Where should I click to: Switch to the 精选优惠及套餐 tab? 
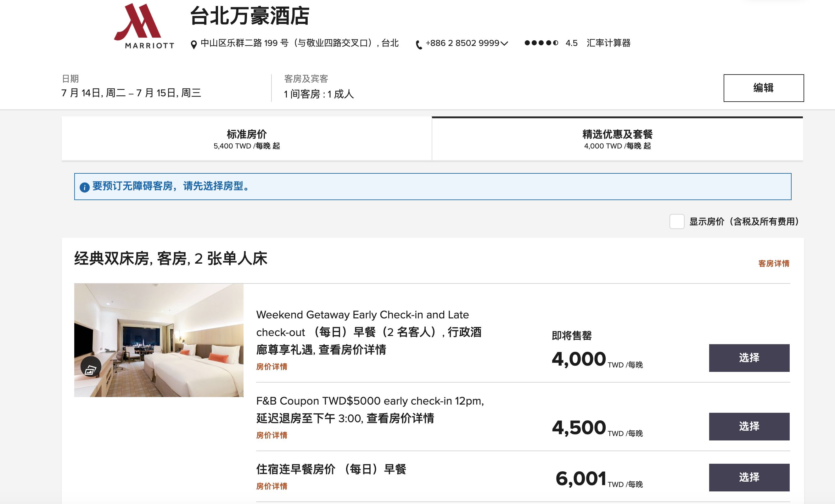coord(617,139)
